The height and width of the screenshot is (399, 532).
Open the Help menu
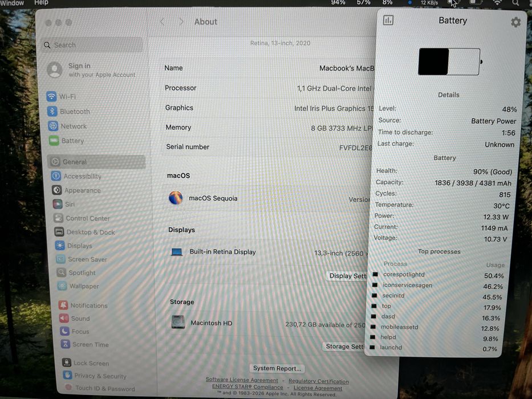coord(41,3)
